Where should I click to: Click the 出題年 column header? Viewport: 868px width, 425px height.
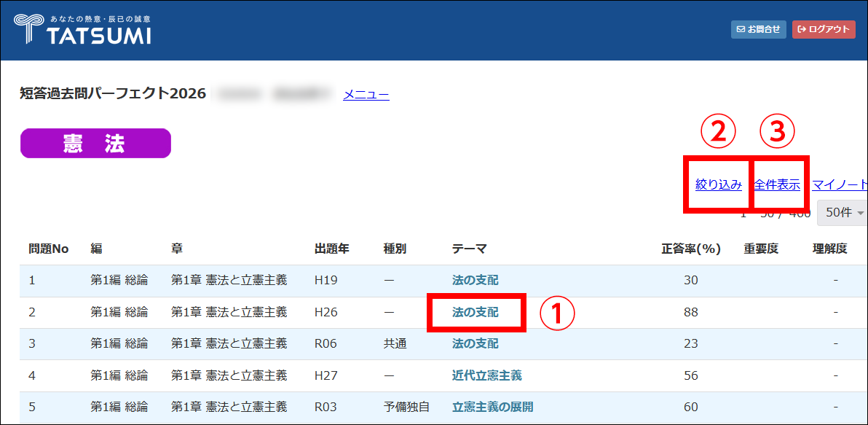(x=331, y=249)
